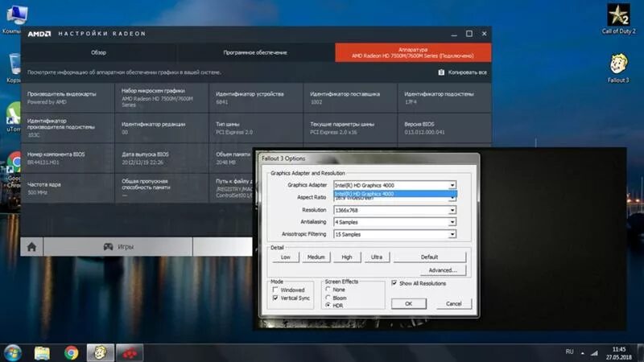
Task: Open File Explorer from taskbar
Action: click(42, 353)
